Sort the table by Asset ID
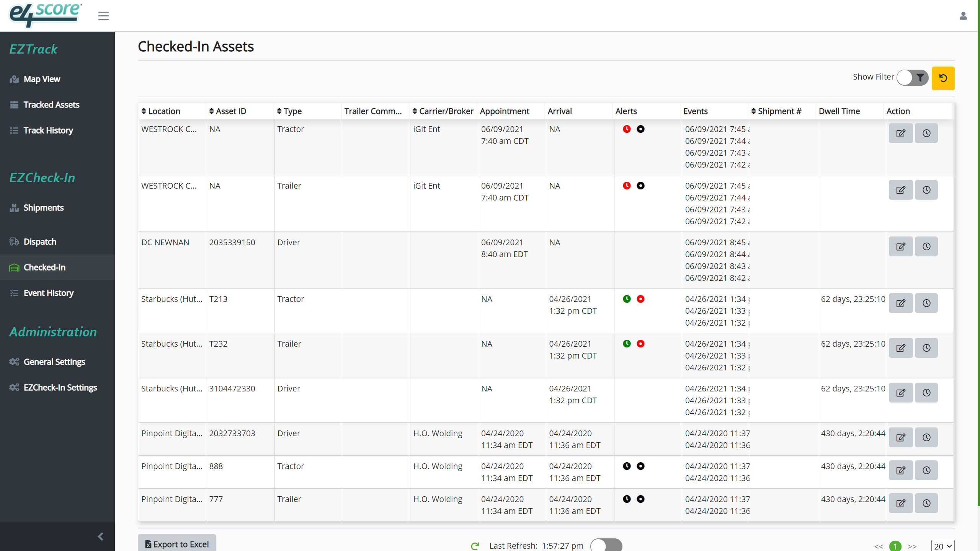Screen dimensions: 980x551 [212, 111]
